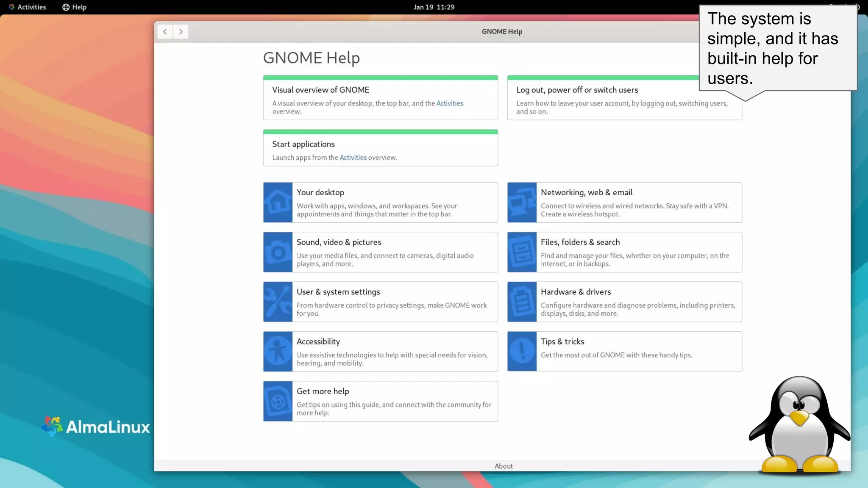Go forward with the right arrow button
The width and height of the screenshot is (868, 488).
[x=181, y=32]
